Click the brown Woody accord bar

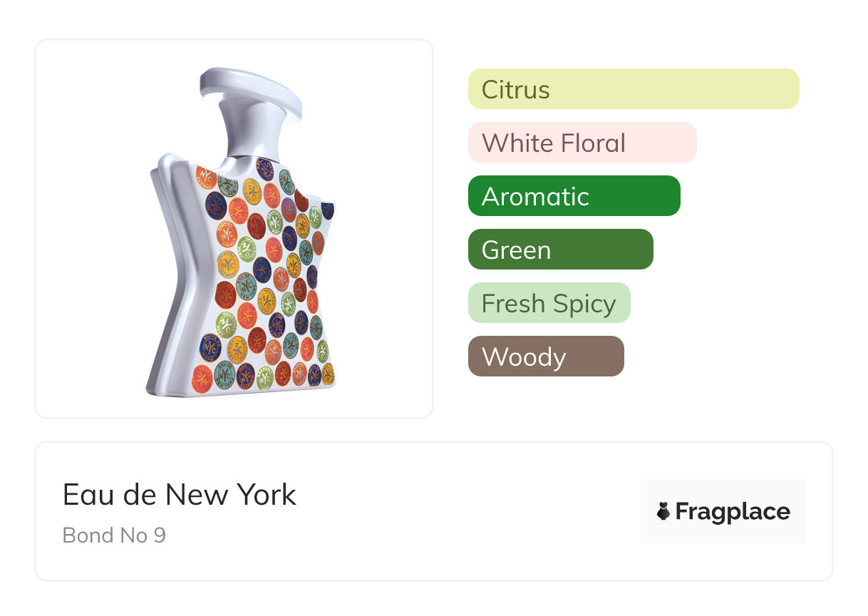(x=546, y=356)
